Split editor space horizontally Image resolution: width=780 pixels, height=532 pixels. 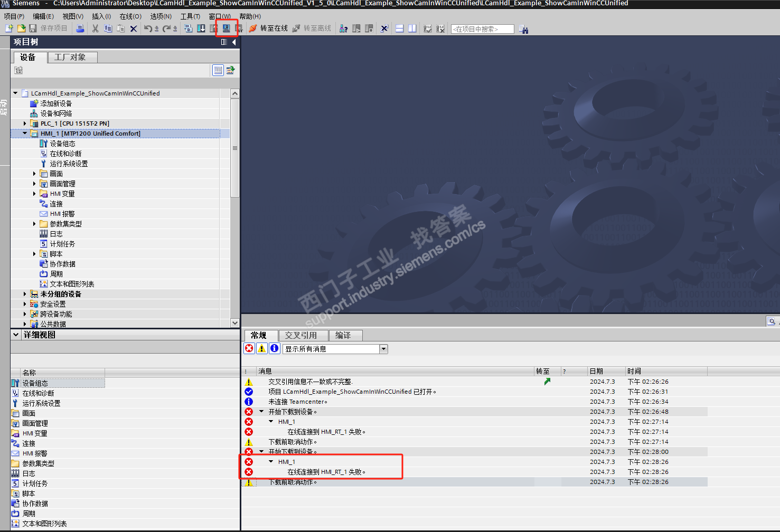coord(400,28)
